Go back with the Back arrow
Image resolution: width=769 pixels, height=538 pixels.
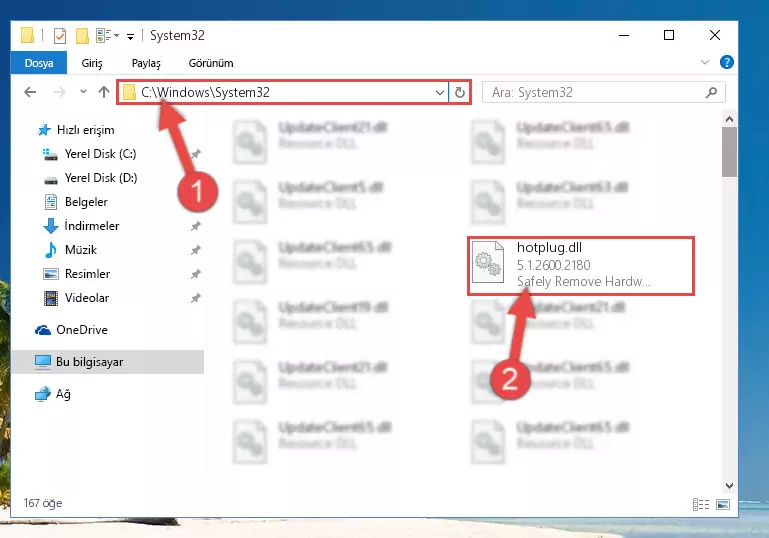pyautogui.click(x=30, y=92)
